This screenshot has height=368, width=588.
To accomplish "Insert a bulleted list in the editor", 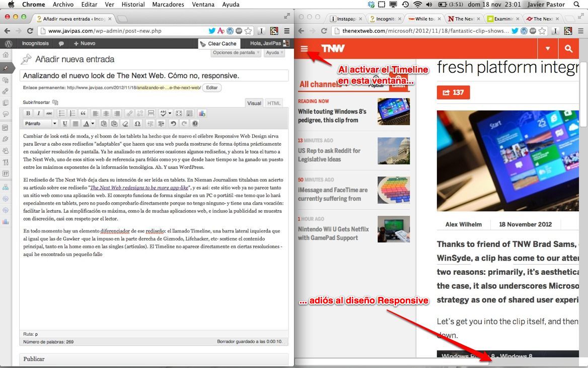I will tap(62, 113).
